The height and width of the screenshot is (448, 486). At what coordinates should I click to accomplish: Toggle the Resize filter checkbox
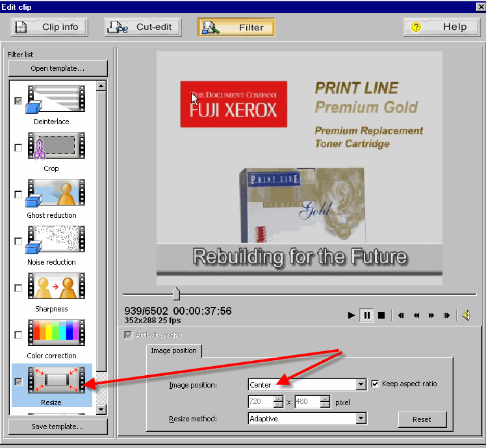tap(18, 382)
